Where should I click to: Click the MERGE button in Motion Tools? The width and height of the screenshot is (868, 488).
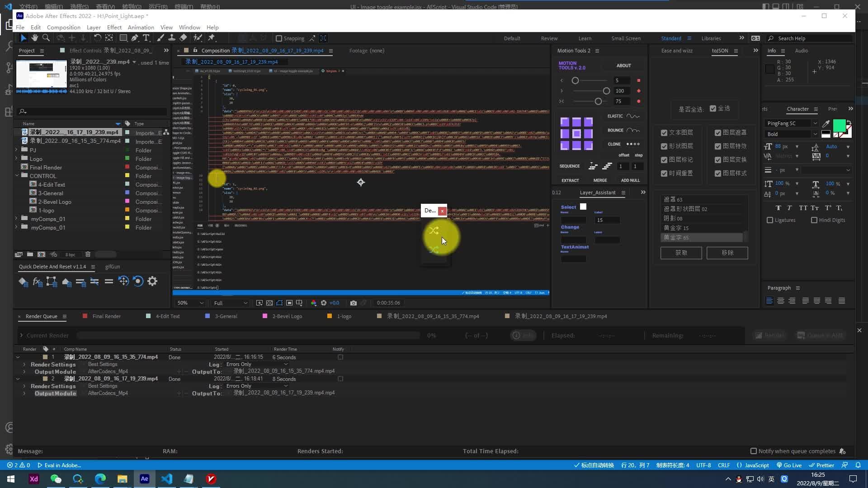tap(600, 180)
